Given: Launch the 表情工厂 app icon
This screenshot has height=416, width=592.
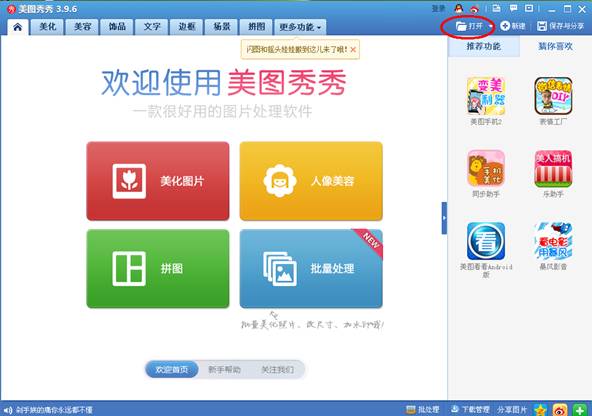Looking at the screenshot, I should pos(553,96).
